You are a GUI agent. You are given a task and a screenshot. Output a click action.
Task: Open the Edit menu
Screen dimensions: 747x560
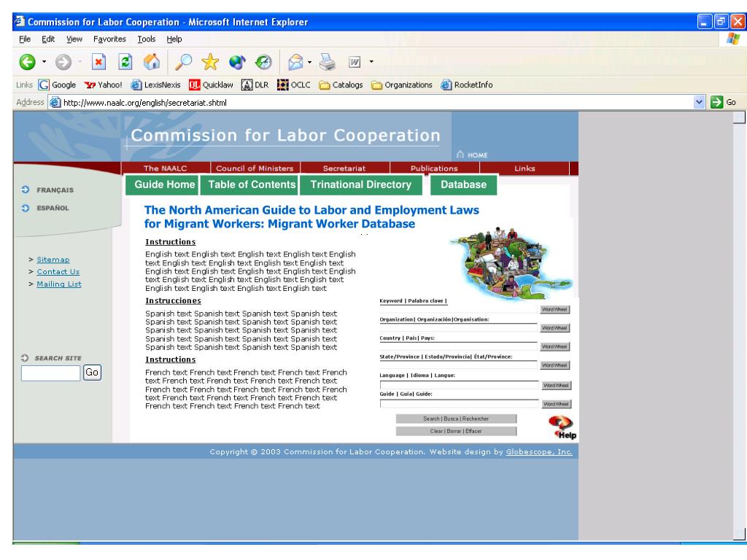[48, 39]
